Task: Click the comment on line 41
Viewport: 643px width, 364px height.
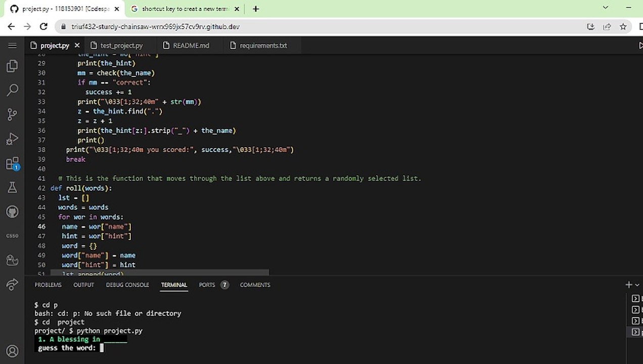Action: [x=240, y=178]
